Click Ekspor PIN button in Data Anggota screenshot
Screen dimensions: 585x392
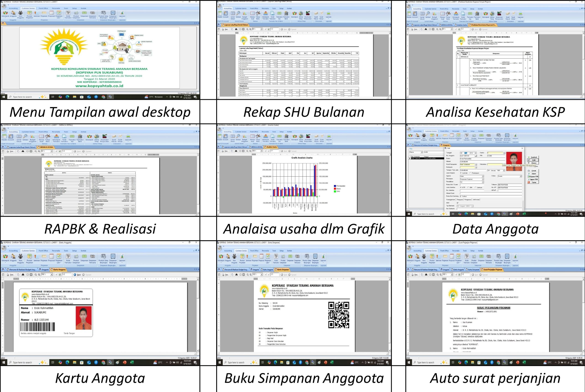[x=533, y=177]
